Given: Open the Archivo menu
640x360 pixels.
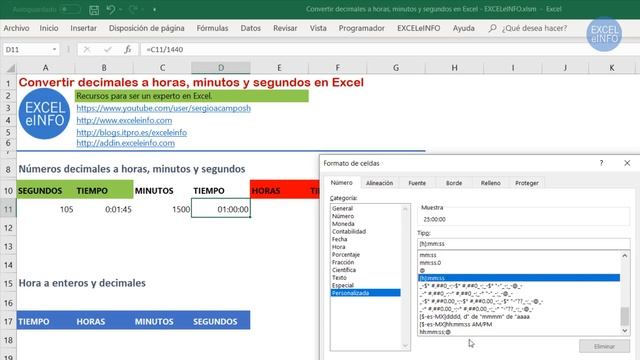Looking at the screenshot, I should pos(16,28).
